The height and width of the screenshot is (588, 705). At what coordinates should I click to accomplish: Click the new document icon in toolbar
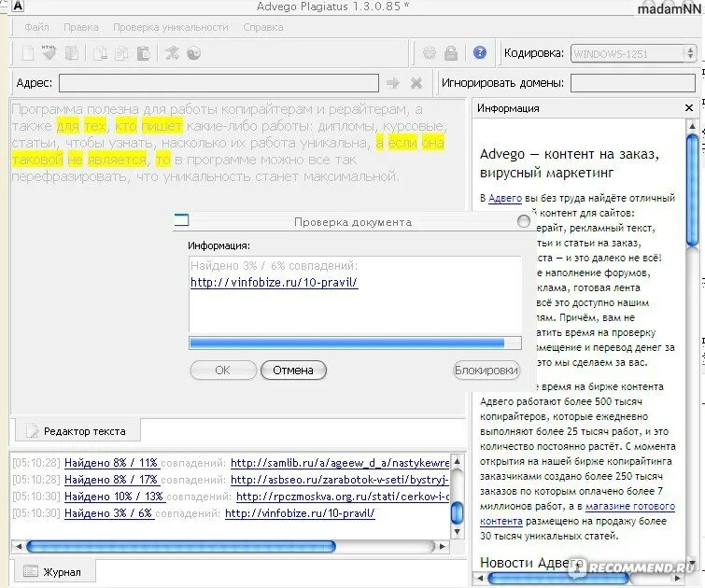pyautogui.click(x=28, y=53)
